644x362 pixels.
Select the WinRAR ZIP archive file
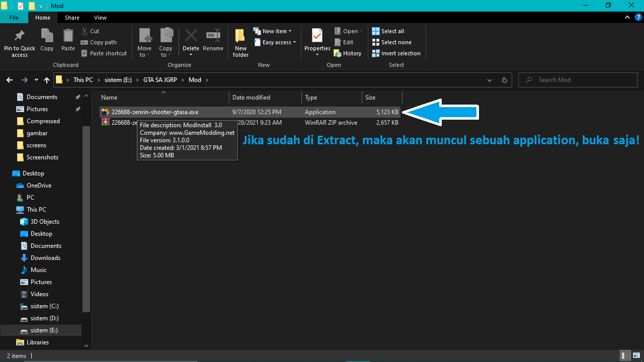[250, 123]
